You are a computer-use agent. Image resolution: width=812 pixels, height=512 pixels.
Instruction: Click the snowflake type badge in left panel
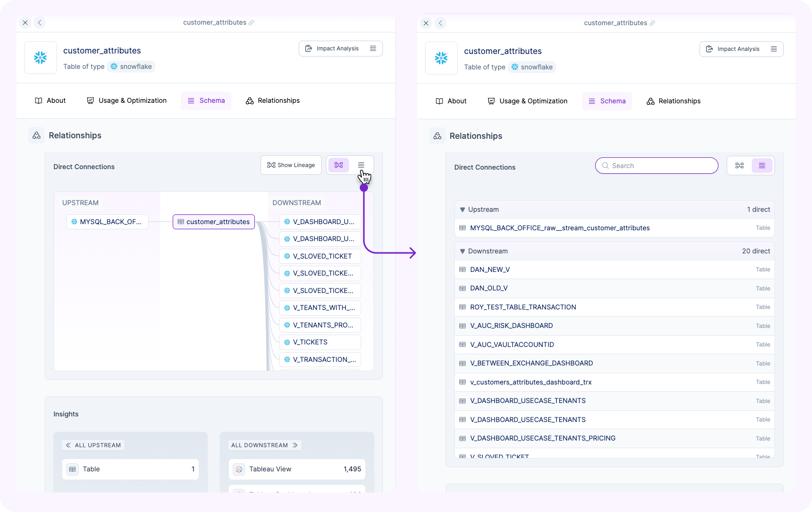coord(131,66)
